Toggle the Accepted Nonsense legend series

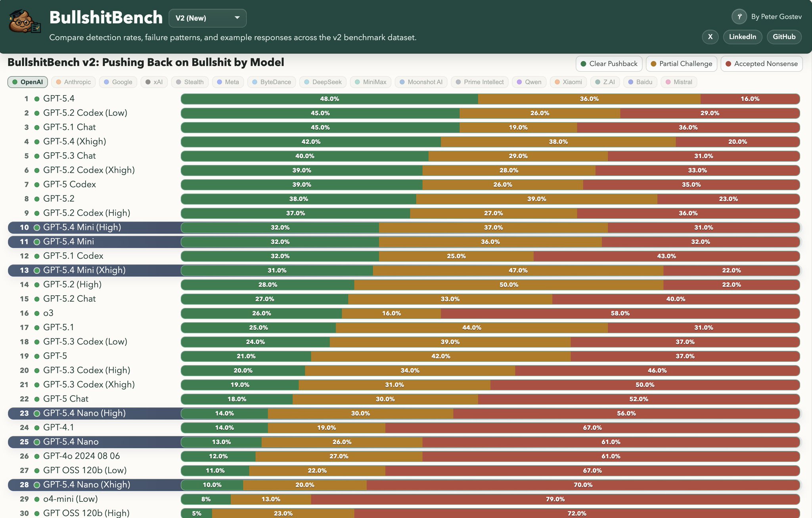coord(762,64)
